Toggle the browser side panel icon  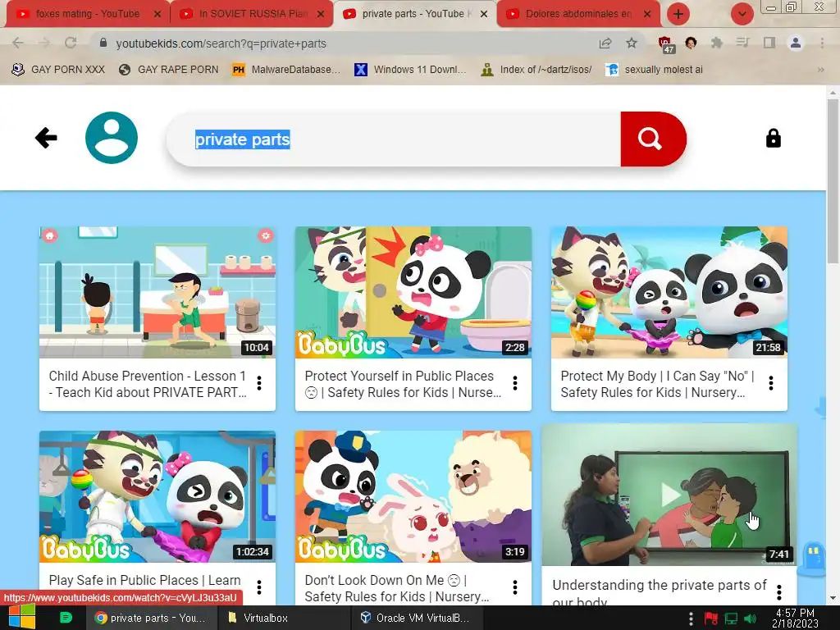coord(769,43)
